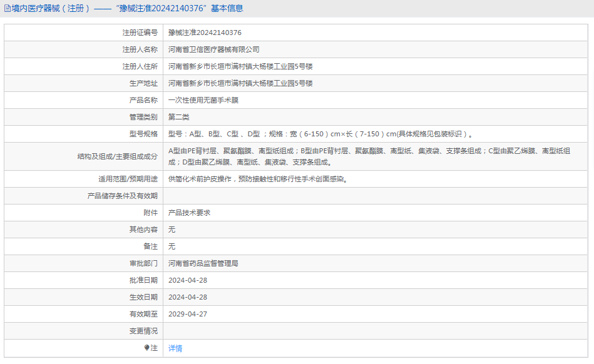Select product name 一次性使用无菌手术膜
594x364 pixels.
(203, 100)
